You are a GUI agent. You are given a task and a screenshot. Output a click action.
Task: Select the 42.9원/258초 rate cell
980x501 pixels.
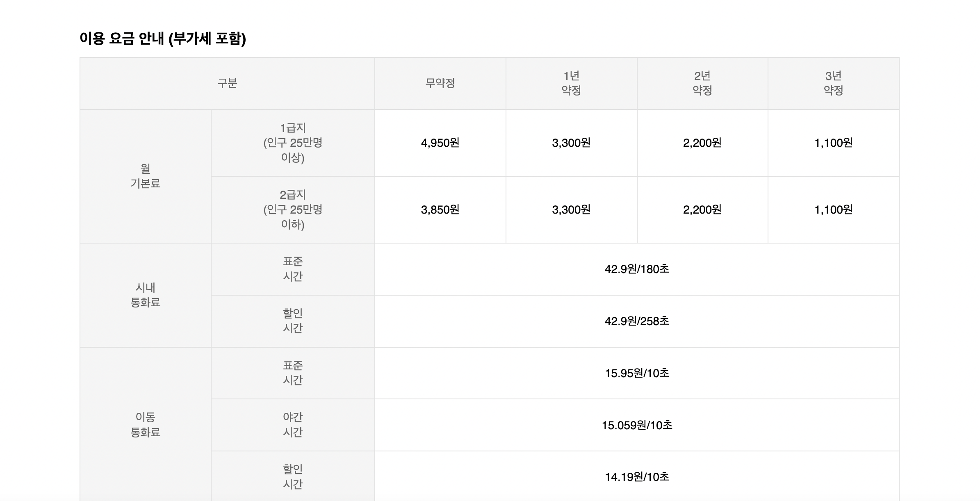coord(637,321)
